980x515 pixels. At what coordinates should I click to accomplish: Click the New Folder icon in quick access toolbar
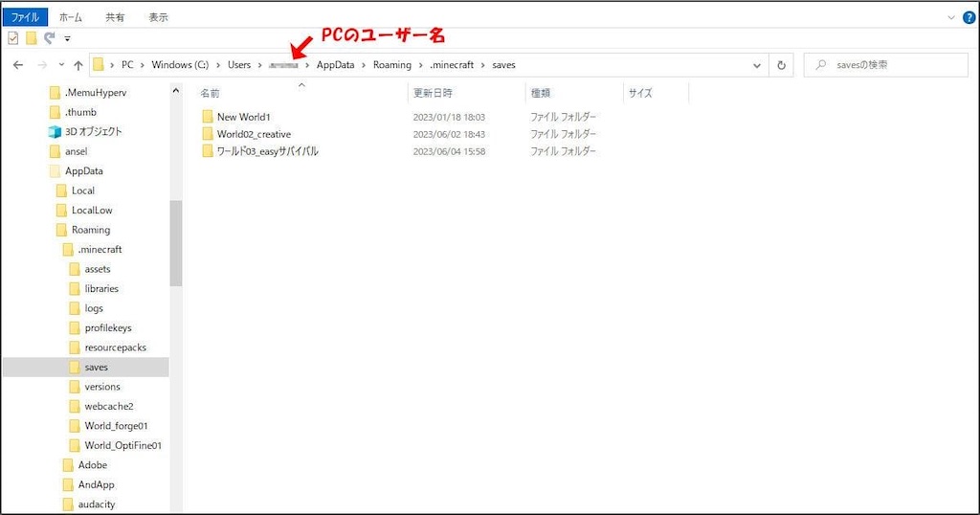[32, 38]
